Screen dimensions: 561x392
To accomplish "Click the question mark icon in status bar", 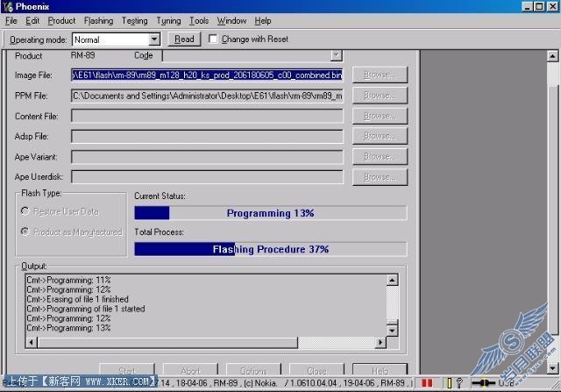I will (459, 383).
